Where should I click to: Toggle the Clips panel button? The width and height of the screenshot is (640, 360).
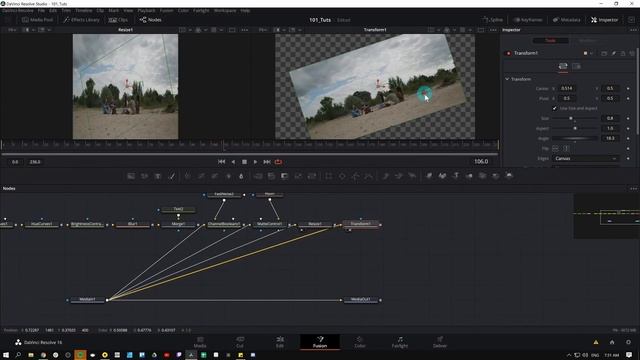click(118, 20)
